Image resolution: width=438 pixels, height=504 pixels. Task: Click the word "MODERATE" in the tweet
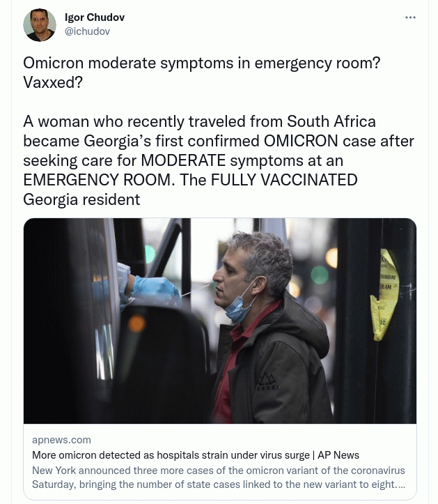click(x=183, y=160)
